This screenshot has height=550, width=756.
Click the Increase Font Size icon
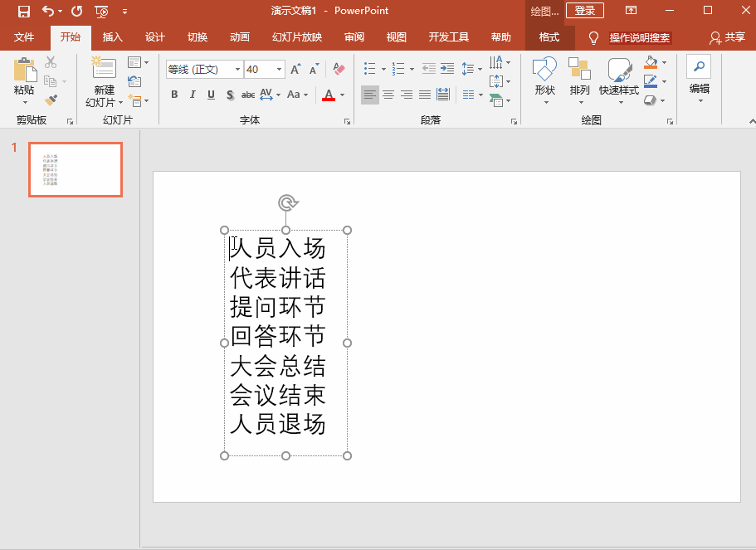pos(296,70)
